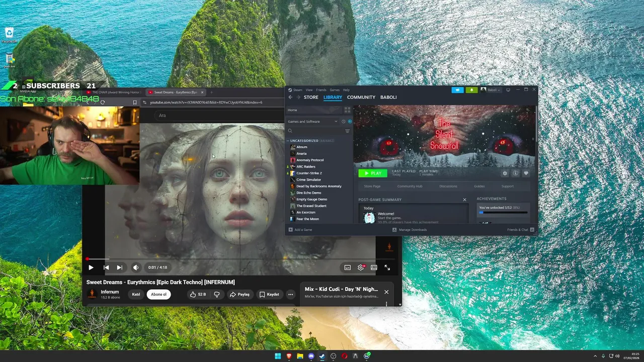Open the View menu in Steam
This screenshot has width=644, height=362.
(x=309, y=90)
